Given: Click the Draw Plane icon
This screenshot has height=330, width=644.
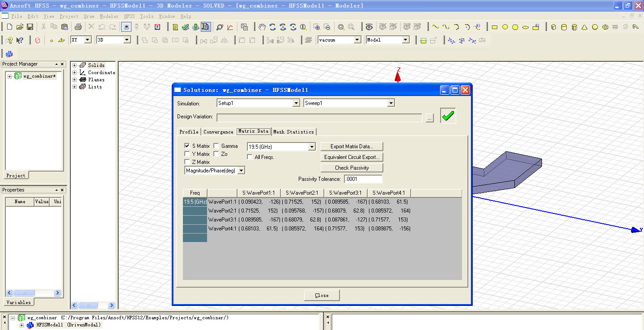Looking at the screenshot, I should (x=62, y=40).
